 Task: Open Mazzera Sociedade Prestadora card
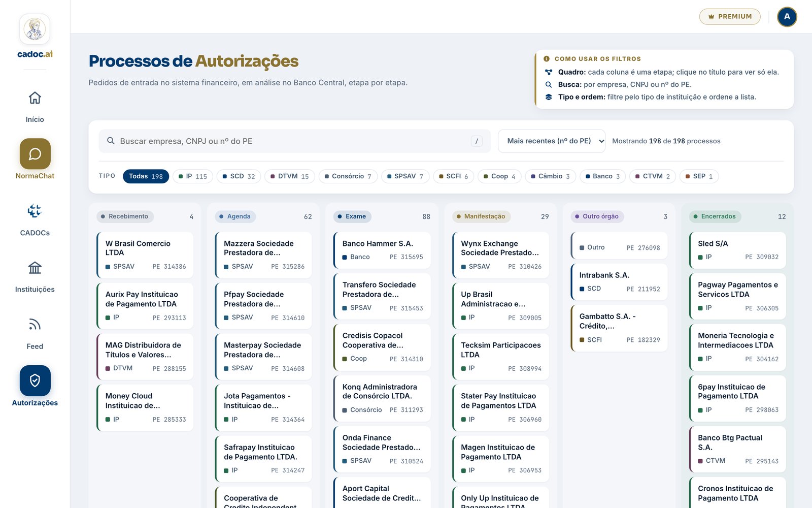263,255
